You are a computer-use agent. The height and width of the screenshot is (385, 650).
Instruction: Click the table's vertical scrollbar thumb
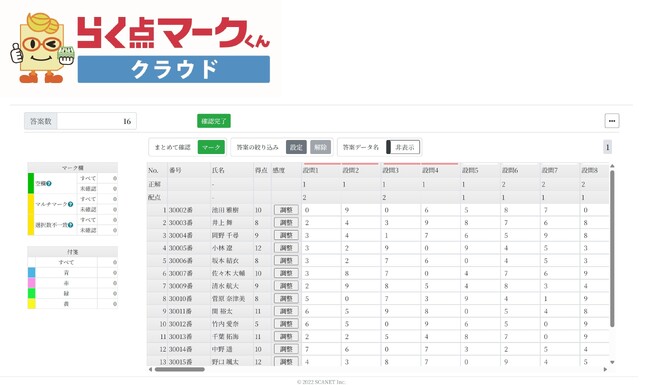[612, 249]
